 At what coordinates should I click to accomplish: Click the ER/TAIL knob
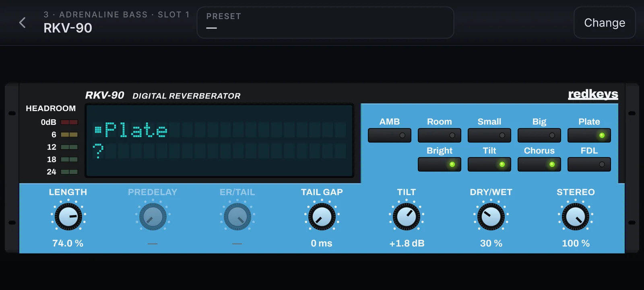(x=237, y=217)
